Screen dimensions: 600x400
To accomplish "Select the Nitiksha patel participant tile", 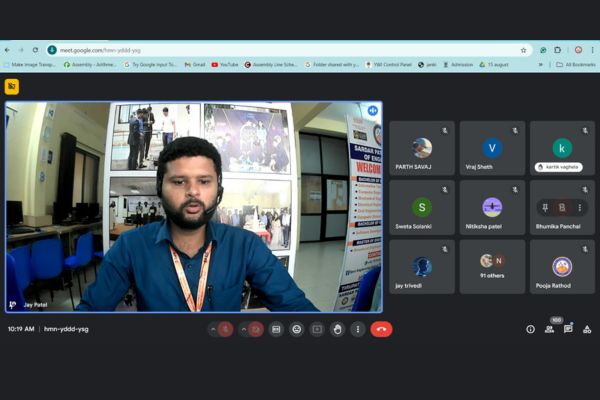I will pos(492,207).
